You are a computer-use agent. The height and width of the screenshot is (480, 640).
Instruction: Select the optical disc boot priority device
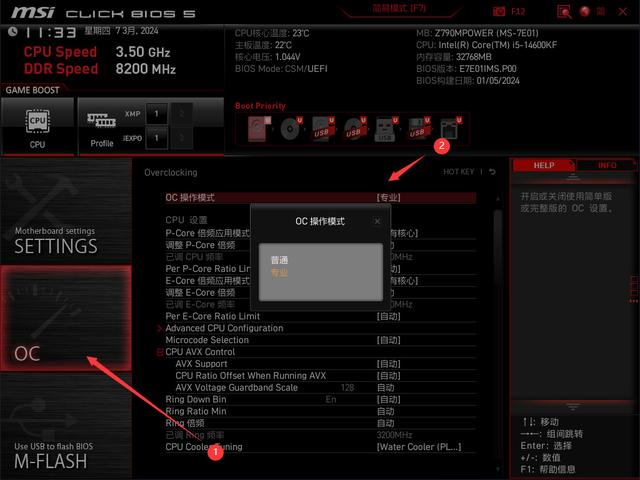pos(291,129)
